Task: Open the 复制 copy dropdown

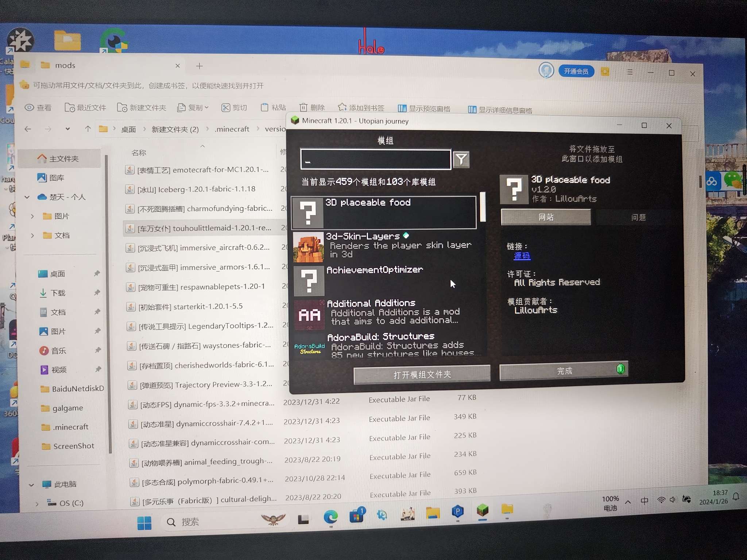Action: (193, 108)
